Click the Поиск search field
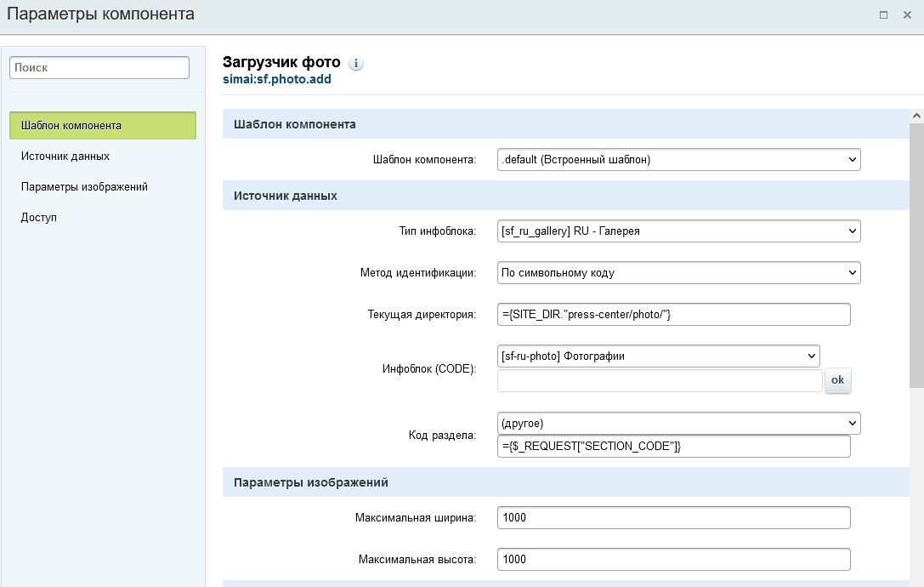 (99, 67)
